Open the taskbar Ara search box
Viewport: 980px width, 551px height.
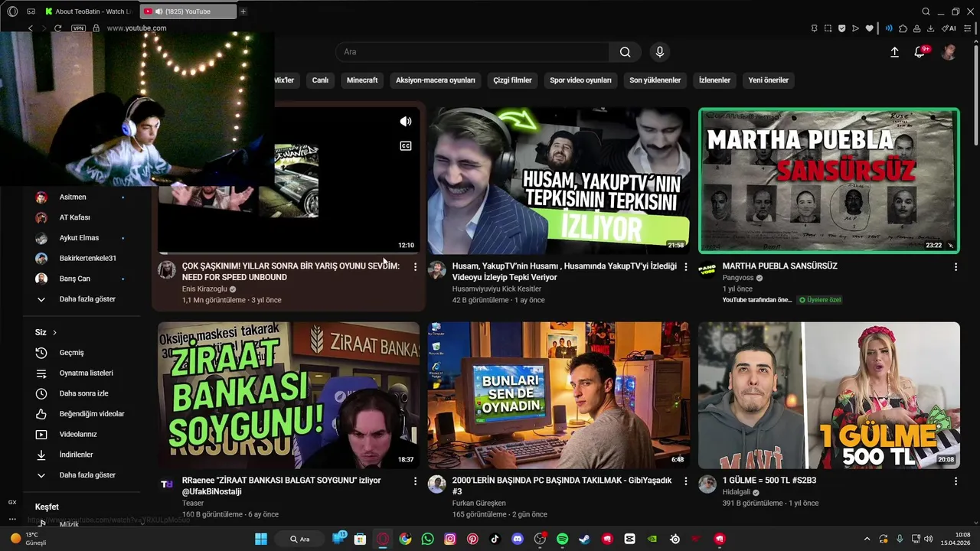(x=301, y=539)
